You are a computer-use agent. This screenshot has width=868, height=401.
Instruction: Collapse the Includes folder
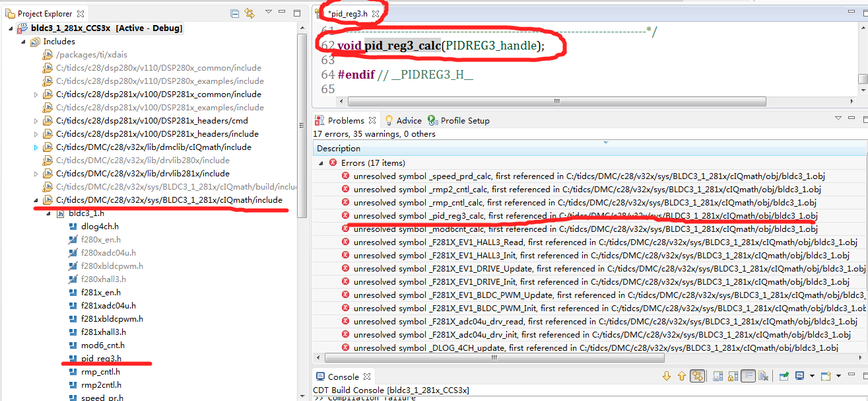pos(24,42)
